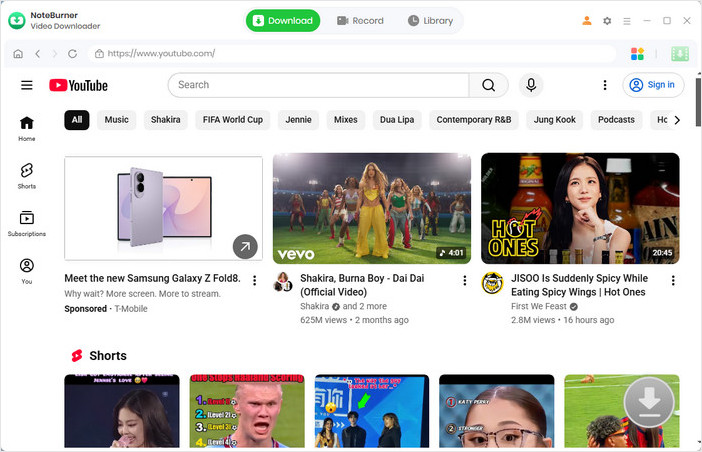Select the All filter chip

coord(77,120)
